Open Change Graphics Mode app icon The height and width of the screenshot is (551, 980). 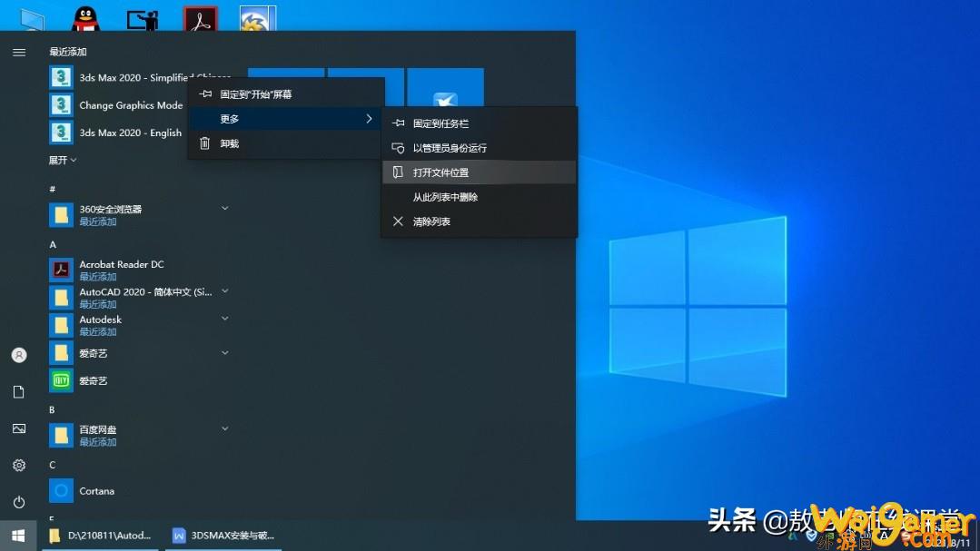tap(61, 105)
